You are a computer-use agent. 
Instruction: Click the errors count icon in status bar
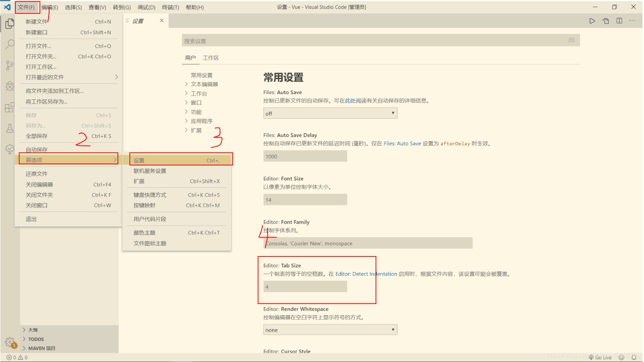pos(9,357)
